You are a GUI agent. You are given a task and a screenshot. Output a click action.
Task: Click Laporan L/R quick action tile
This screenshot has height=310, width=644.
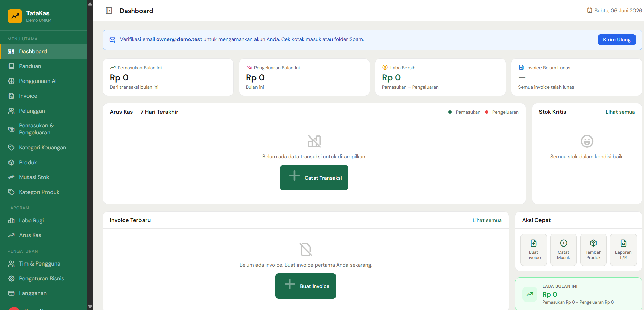[623, 250]
